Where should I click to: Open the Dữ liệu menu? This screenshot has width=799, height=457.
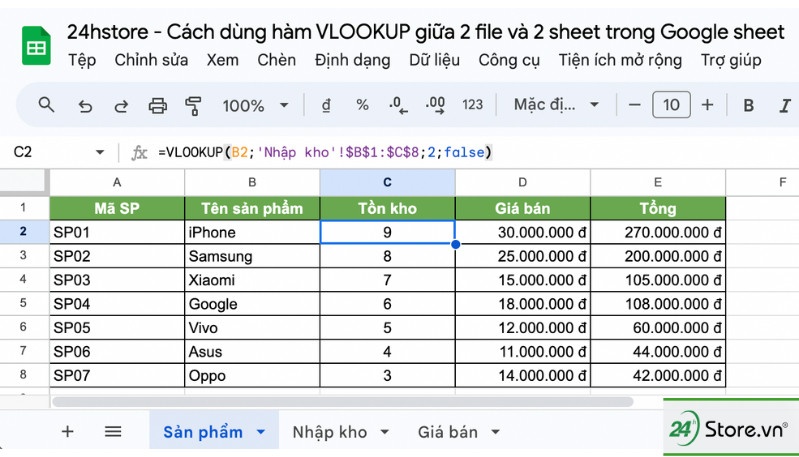[x=435, y=60]
